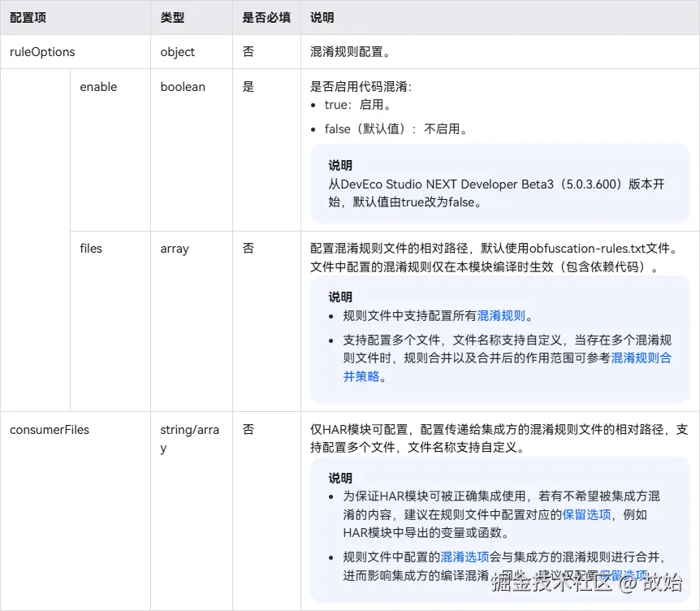Click the 配置项 column header
The width and height of the screenshot is (700, 611).
point(28,17)
